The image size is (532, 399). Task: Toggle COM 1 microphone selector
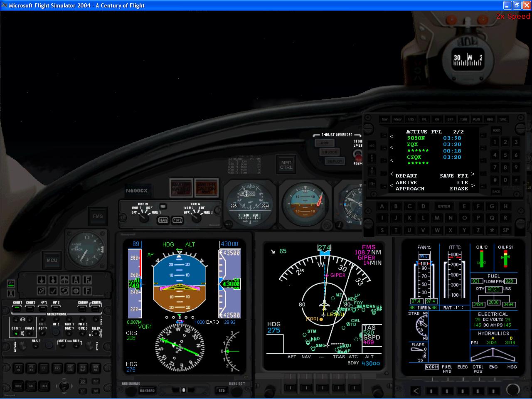pyautogui.click(x=17, y=308)
